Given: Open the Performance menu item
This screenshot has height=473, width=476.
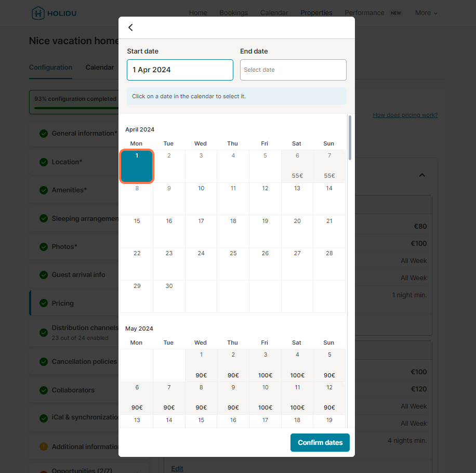Looking at the screenshot, I should tap(364, 13).
